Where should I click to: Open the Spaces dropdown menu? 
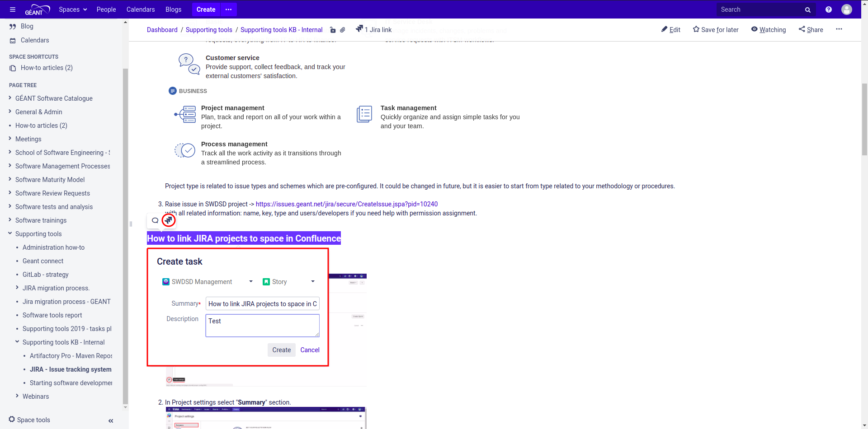click(x=73, y=9)
